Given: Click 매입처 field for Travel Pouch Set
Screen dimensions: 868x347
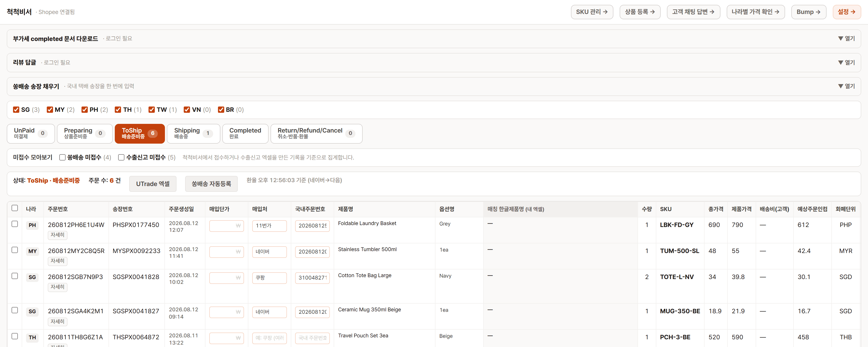Looking at the screenshot, I should pos(269,338).
